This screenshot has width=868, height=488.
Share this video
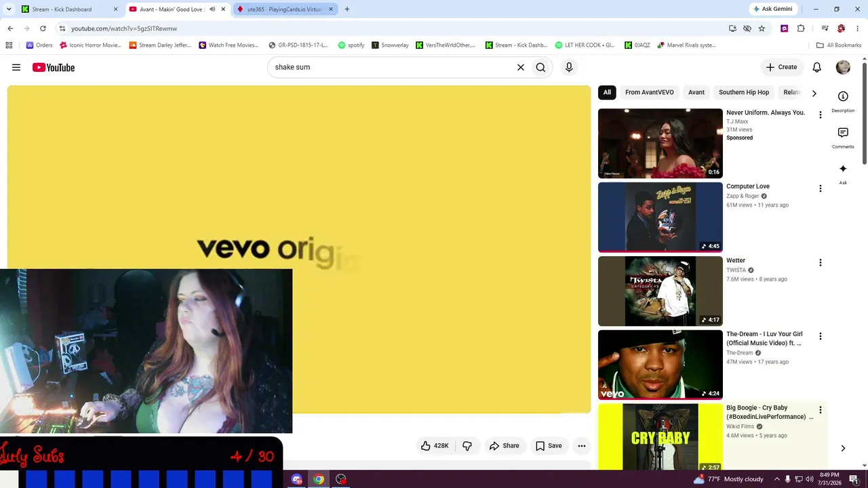click(x=505, y=445)
